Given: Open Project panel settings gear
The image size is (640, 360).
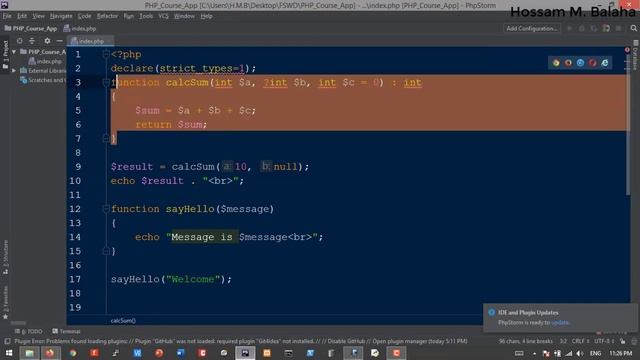Looking at the screenshot, I should tap(47, 41).
